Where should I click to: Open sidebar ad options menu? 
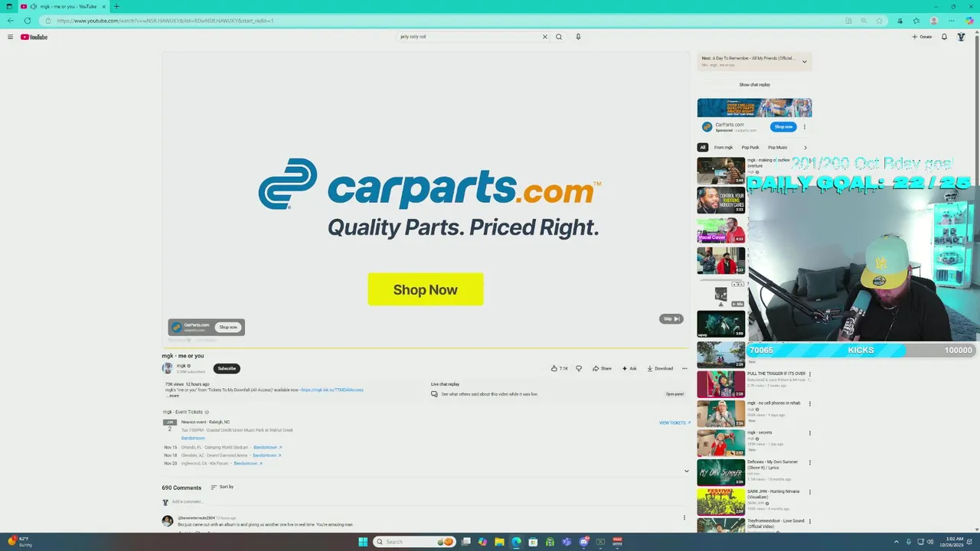tap(805, 127)
